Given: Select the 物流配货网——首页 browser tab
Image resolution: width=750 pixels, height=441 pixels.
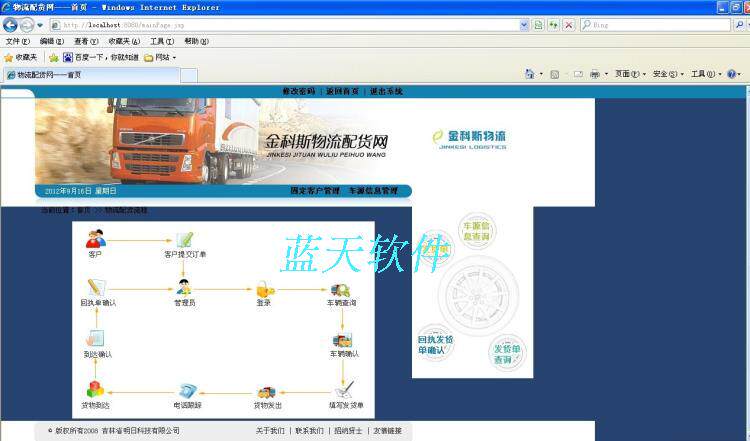Looking at the screenshot, I should click(92, 75).
